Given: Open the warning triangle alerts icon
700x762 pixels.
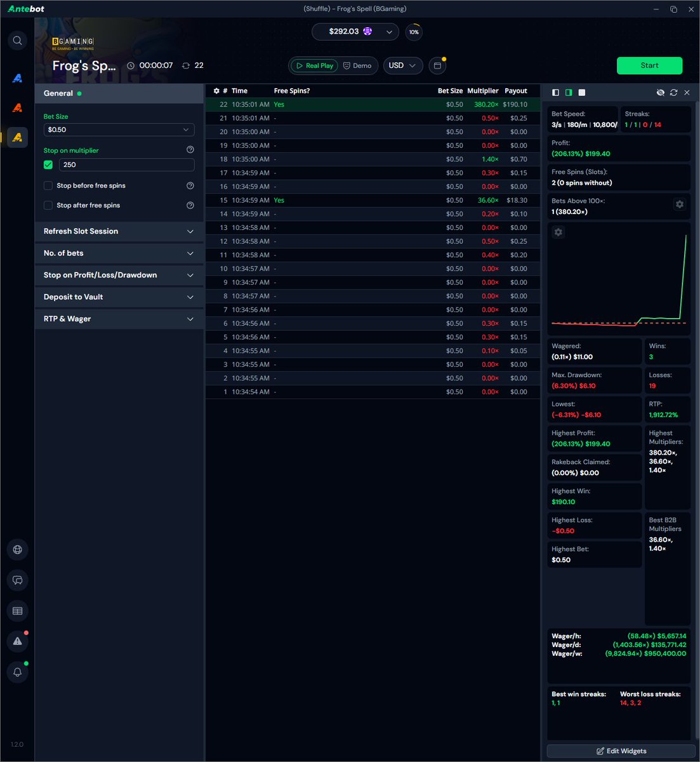Looking at the screenshot, I should click(17, 641).
